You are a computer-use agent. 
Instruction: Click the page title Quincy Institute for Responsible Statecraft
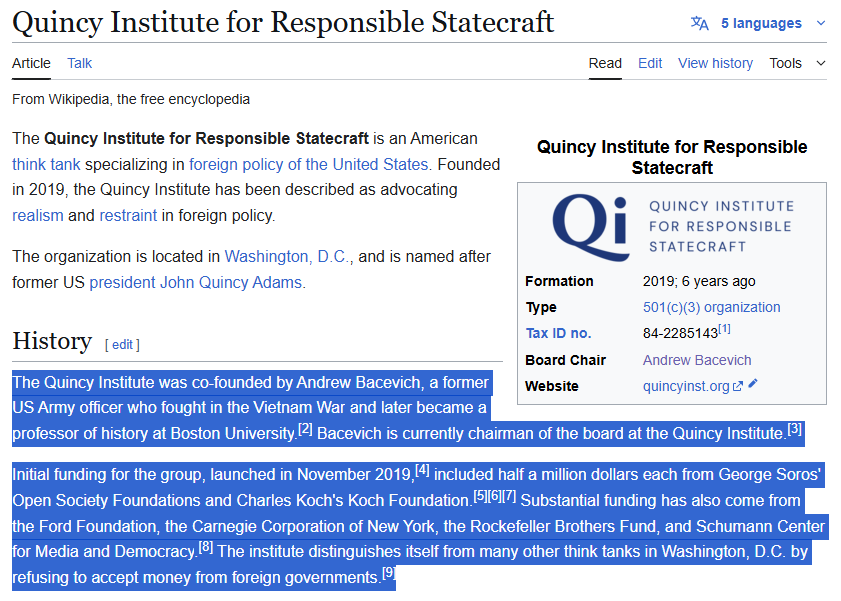click(x=283, y=23)
